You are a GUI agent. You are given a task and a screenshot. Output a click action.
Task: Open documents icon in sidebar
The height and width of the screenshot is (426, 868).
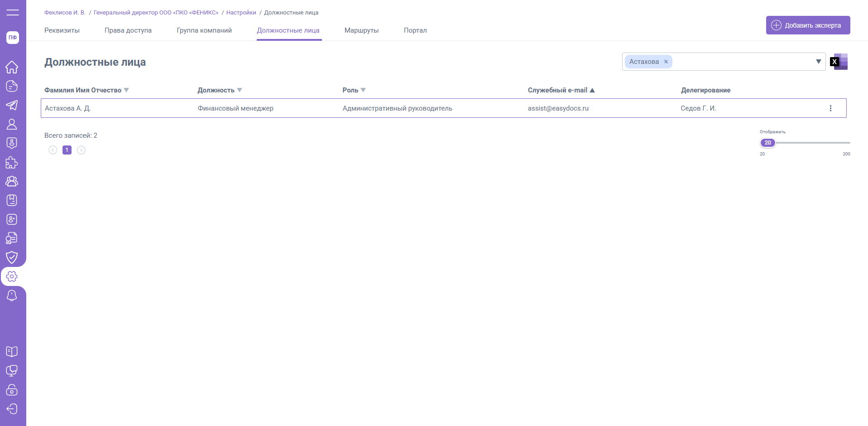tap(12, 86)
